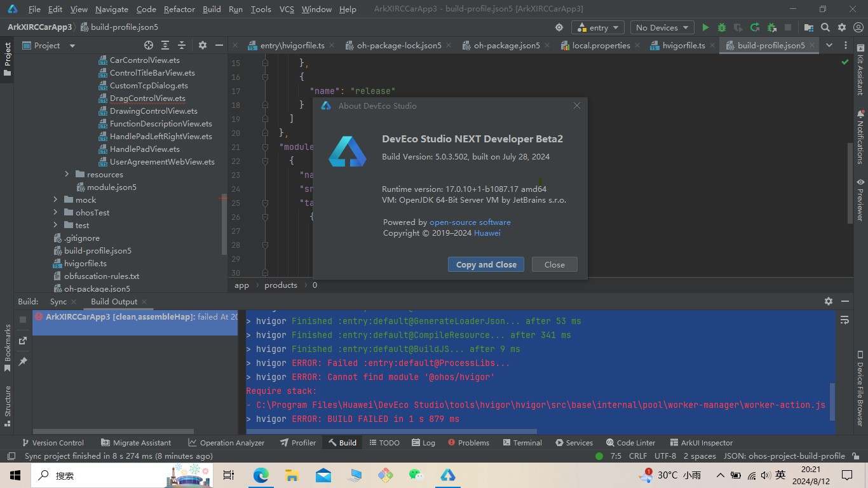Toggle tool window bars icon in status bar
Image resolution: width=868 pixels, height=488 pixels.
[x=11, y=456]
